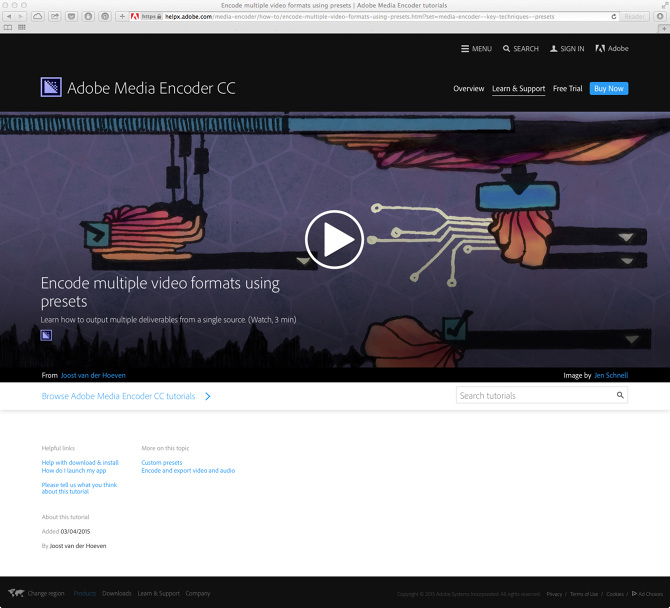Viewport: 670px width, 608px height.
Task: Open the iCloud Tabs cloud icon
Action: [38, 16]
